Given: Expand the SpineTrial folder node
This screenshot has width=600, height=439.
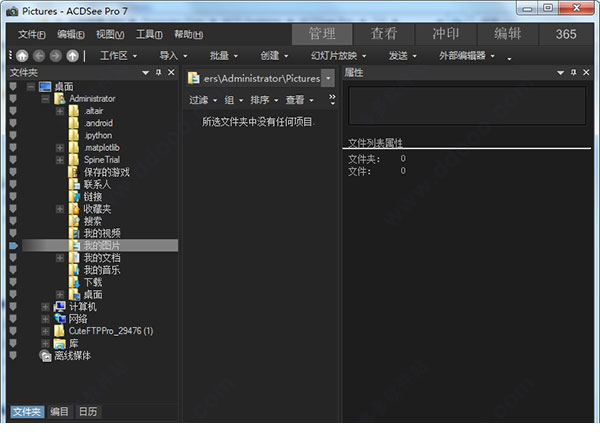Looking at the screenshot, I should [60, 160].
